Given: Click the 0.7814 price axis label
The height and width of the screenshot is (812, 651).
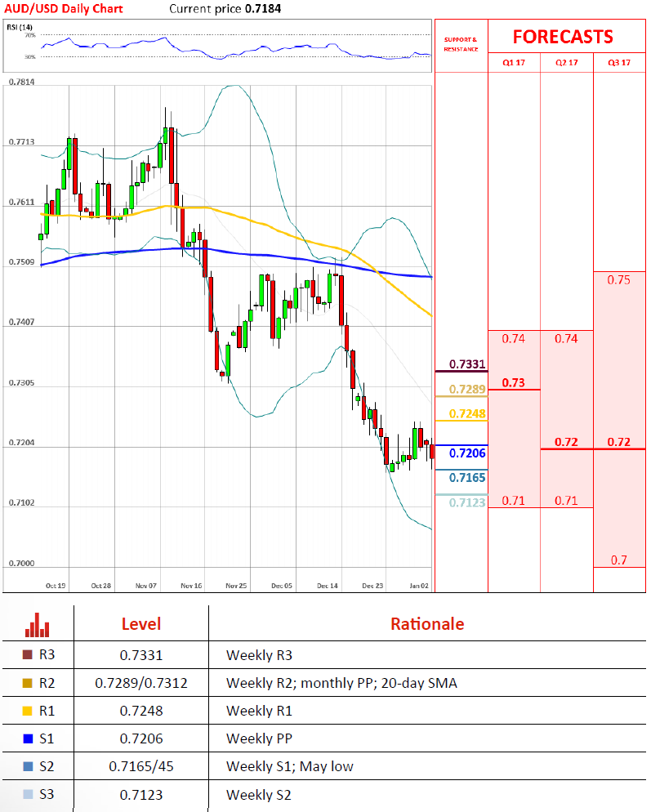Looking at the screenshot, I should tap(22, 82).
